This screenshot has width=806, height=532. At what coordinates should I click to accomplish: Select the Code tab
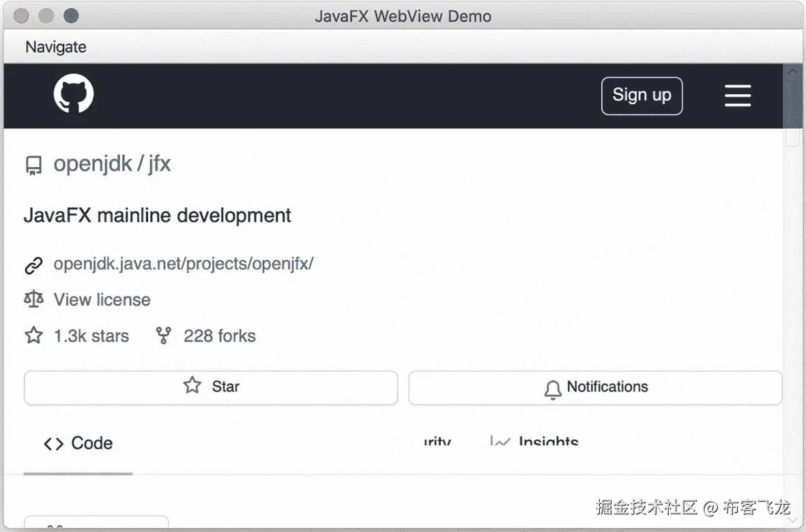(x=78, y=443)
